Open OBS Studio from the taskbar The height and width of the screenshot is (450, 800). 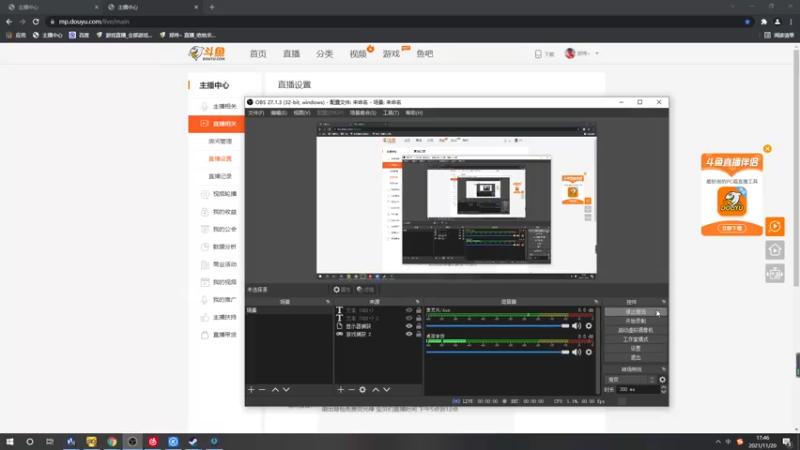pos(132,441)
